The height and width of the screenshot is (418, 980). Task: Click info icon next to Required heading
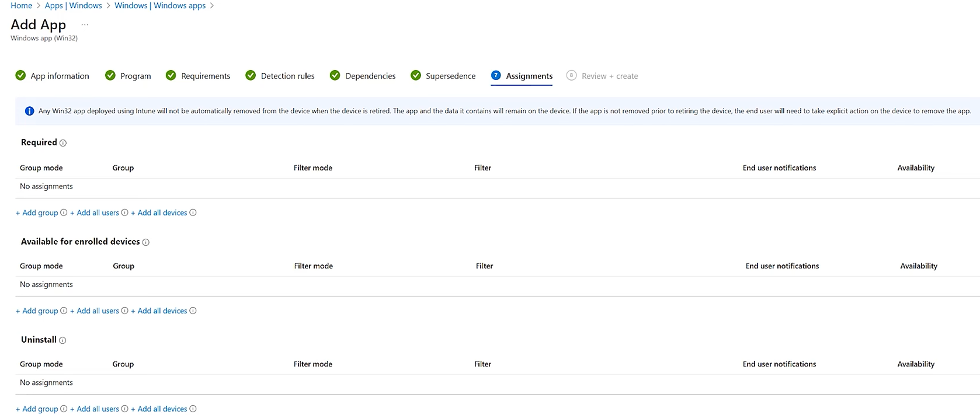[x=63, y=143]
